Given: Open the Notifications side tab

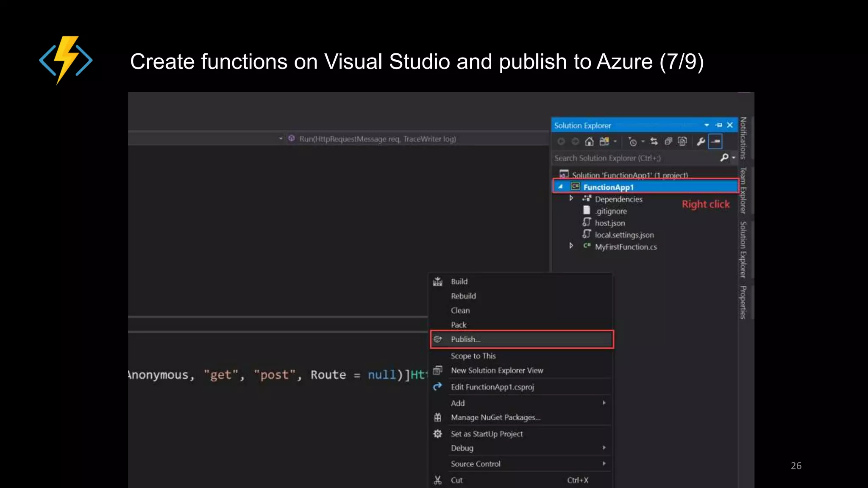Looking at the screenshot, I should (x=743, y=138).
